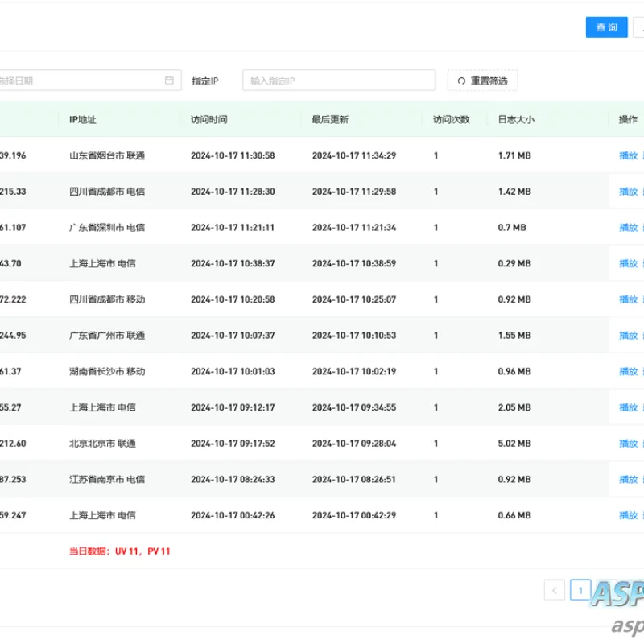Viewport: 644px width, 644px height.
Task: Click the 操作 column header
Action: point(628,119)
